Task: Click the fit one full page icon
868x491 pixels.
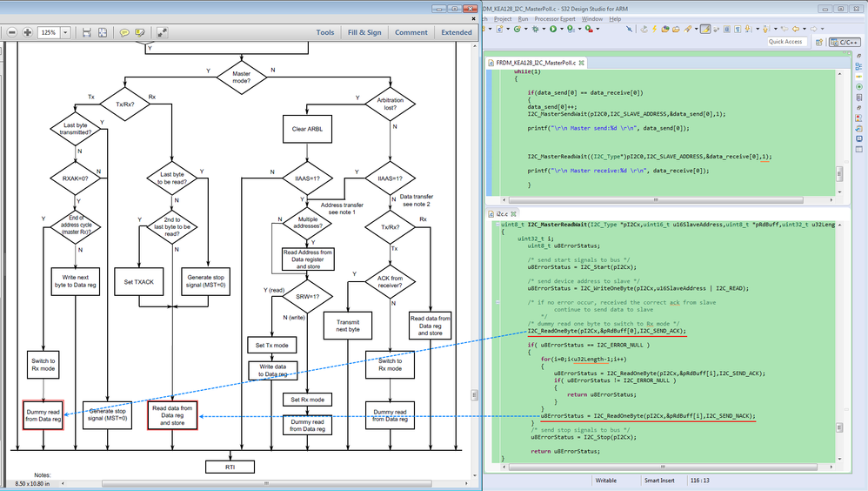Action: pos(103,33)
